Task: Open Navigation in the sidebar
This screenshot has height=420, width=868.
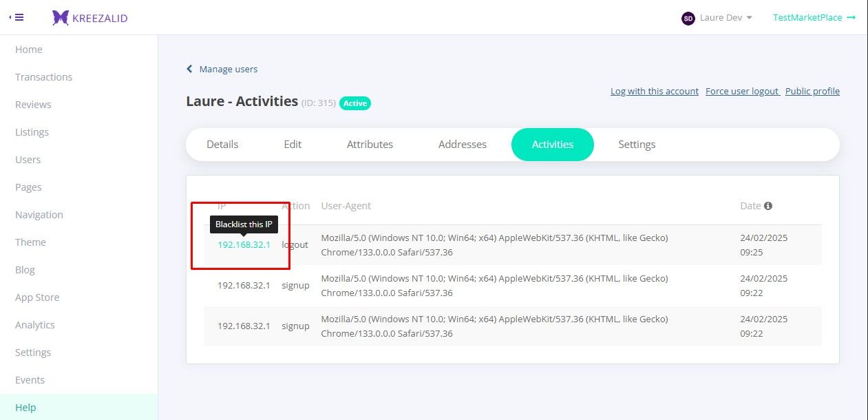Action: point(39,215)
